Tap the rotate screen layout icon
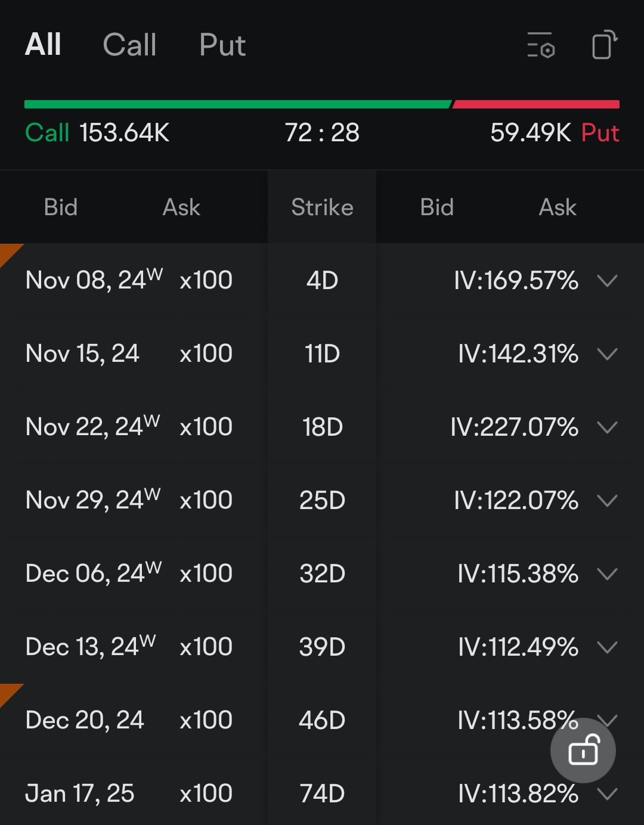 click(604, 45)
